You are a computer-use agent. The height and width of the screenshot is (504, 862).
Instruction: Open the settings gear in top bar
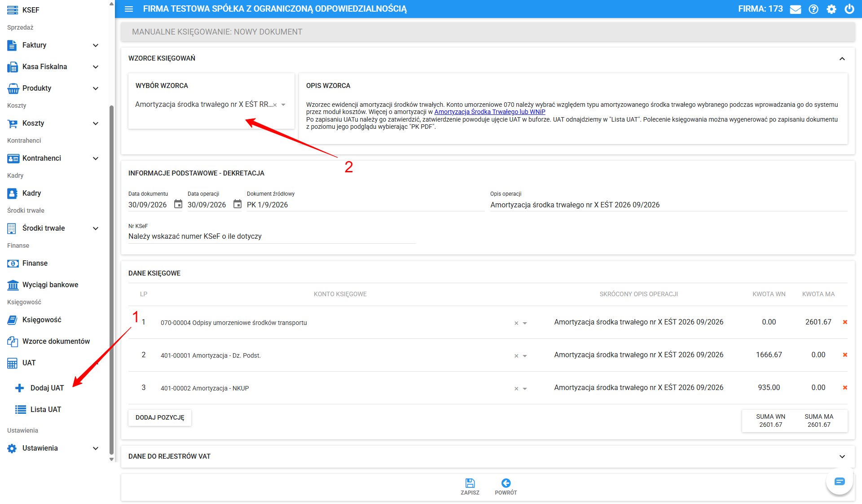pyautogui.click(x=831, y=9)
